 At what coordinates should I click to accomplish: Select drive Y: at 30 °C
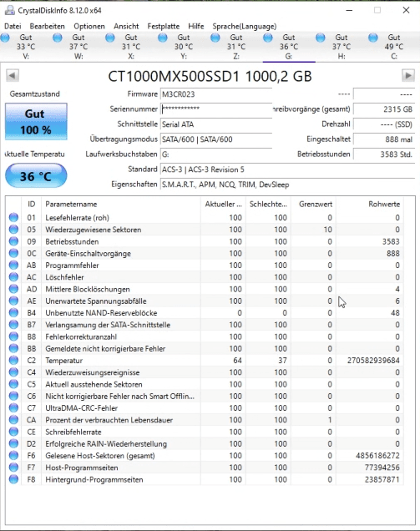click(183, 47)
